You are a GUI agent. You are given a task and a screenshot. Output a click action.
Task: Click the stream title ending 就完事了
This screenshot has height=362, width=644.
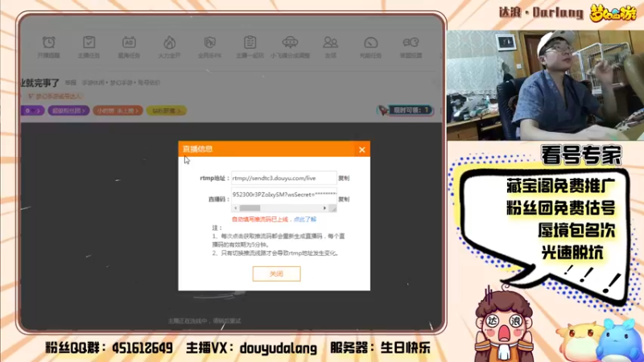(40, 83)
